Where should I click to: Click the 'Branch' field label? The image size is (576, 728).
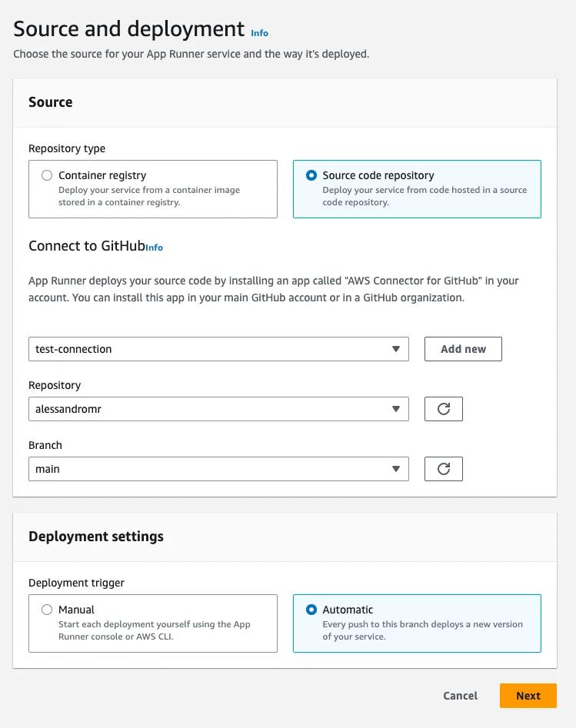(45, 445)
